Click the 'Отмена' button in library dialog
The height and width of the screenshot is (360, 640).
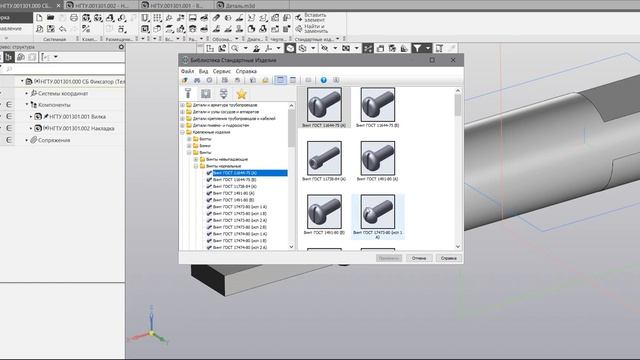419,258
